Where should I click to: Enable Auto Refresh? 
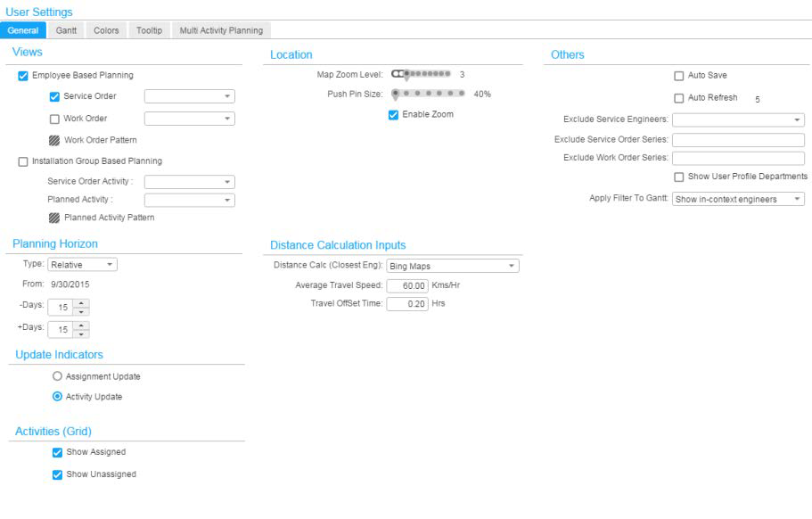(677, 97)
